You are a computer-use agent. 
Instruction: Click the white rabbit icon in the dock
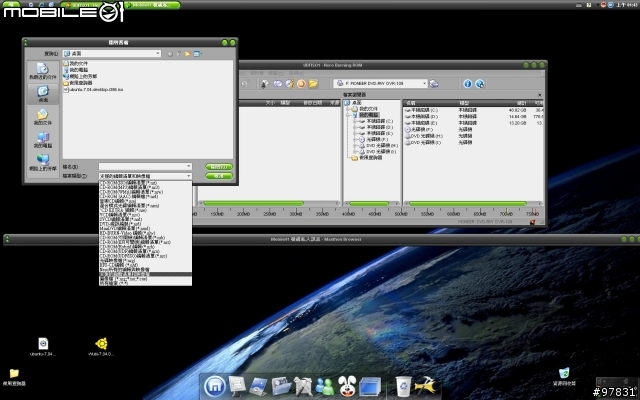(x=347, y=386)
